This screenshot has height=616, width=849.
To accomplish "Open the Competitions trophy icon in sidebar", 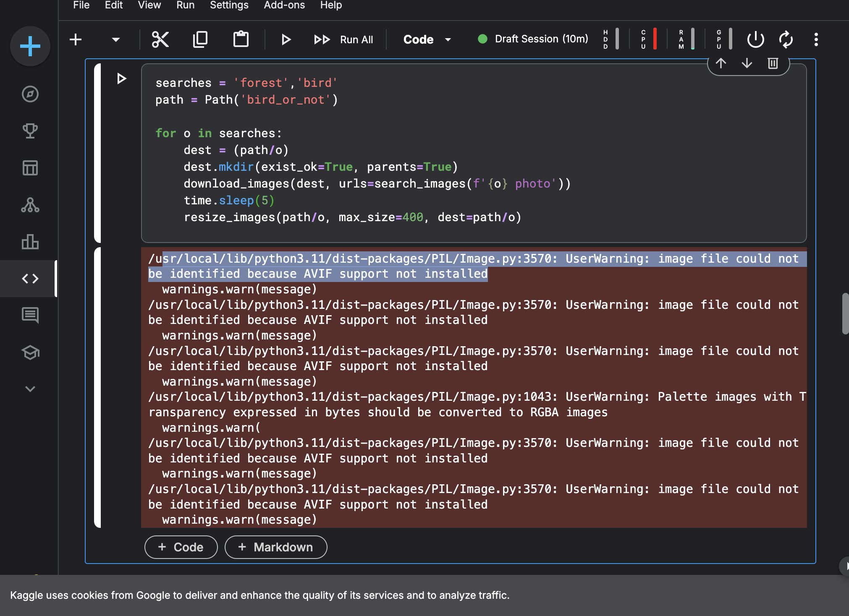I will (x=30, y=131).
